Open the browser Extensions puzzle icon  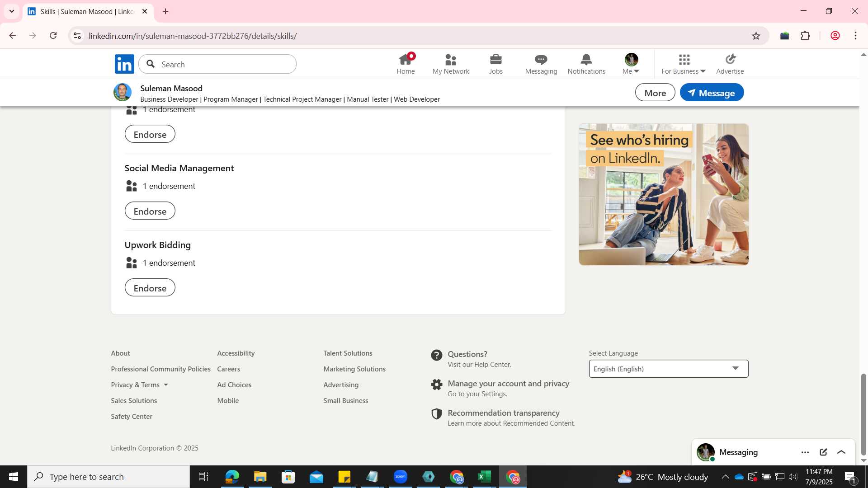[805, 36]
